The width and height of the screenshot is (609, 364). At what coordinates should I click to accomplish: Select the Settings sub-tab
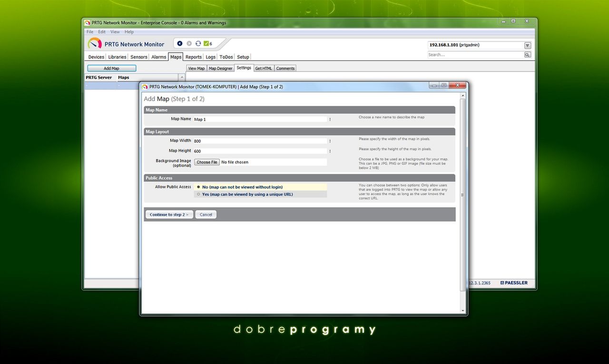[x=244, y=68]
